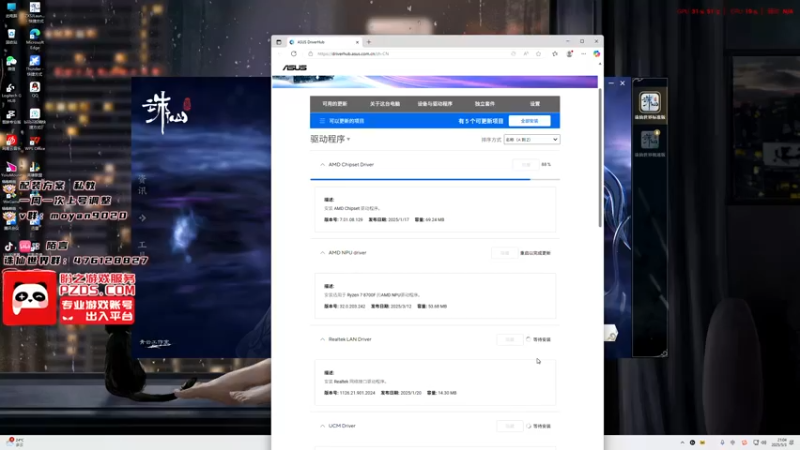Viewport: 800px width, 450px height.
Task: Close the game launcher window
Action: 622,83
